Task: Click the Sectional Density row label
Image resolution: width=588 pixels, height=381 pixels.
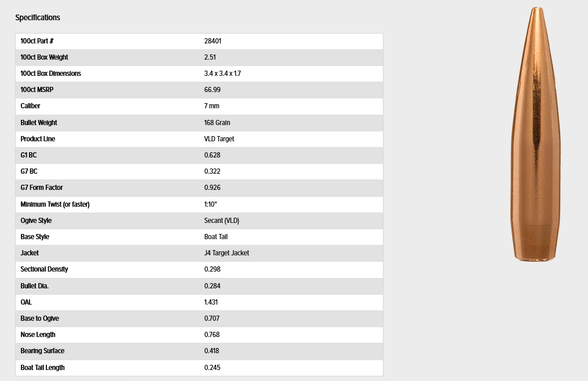Action: click(44, 269)
